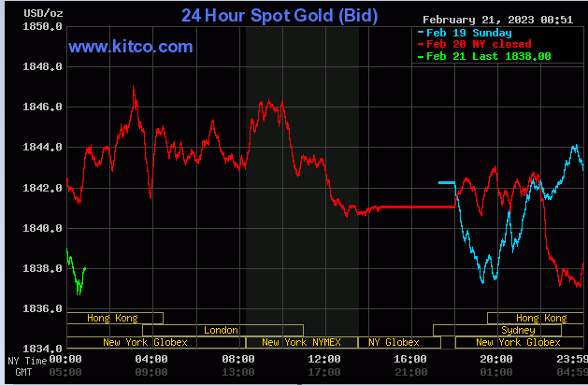The image size is (588, 385).
Task: Click the 1850.0 price axis label
Action: coord(42,27)
